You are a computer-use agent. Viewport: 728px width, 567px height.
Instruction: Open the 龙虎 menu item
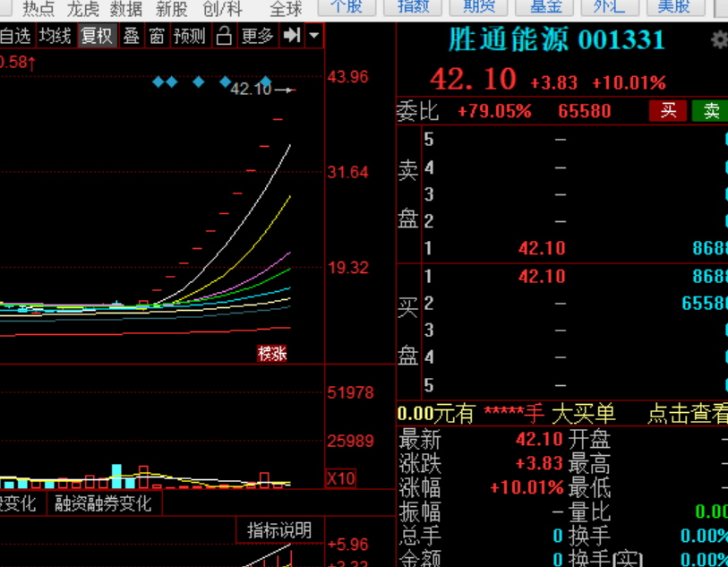[83, 8]
